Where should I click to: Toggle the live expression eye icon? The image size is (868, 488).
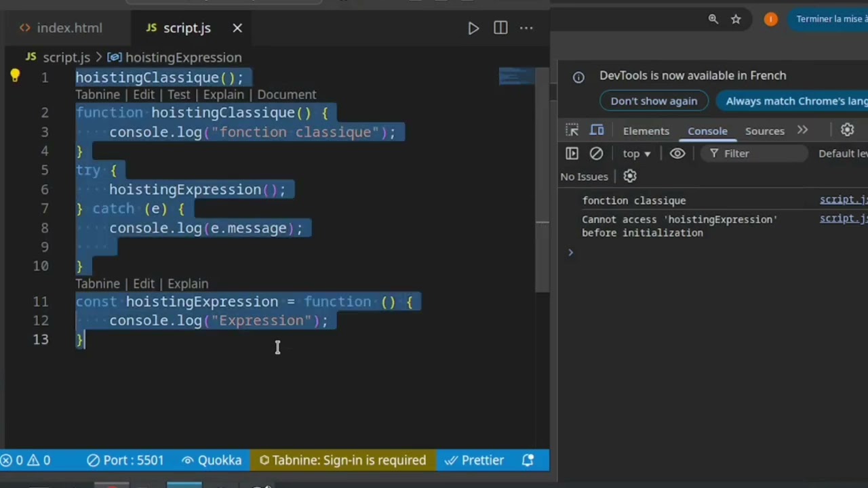click(x=677, y=153)
